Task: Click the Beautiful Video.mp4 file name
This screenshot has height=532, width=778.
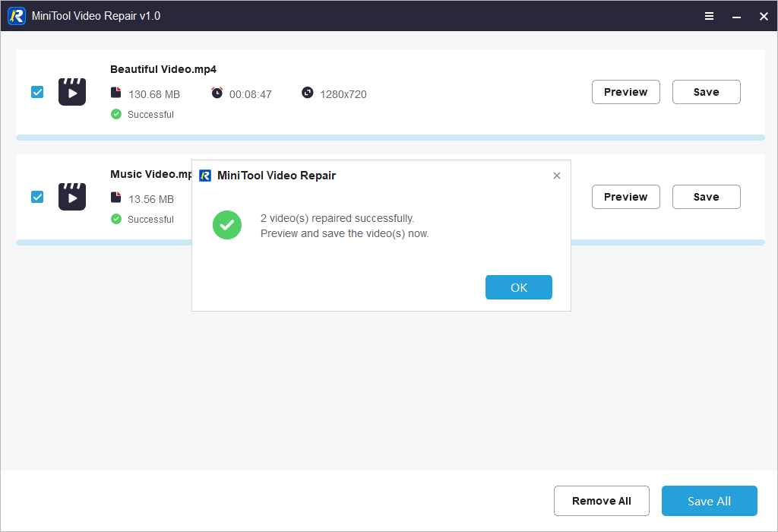Action: coord(163,69)
